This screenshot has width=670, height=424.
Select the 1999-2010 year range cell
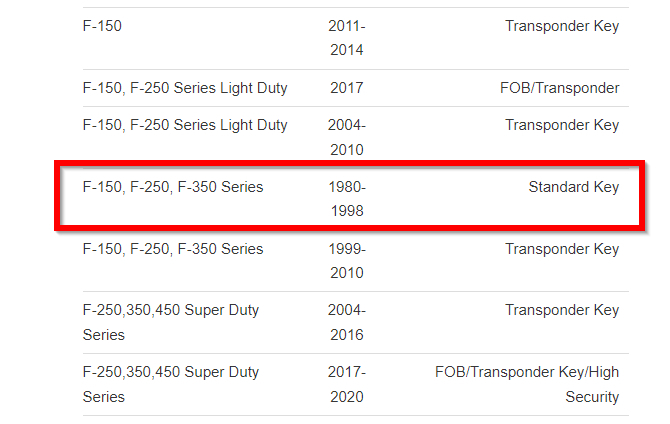346,261
